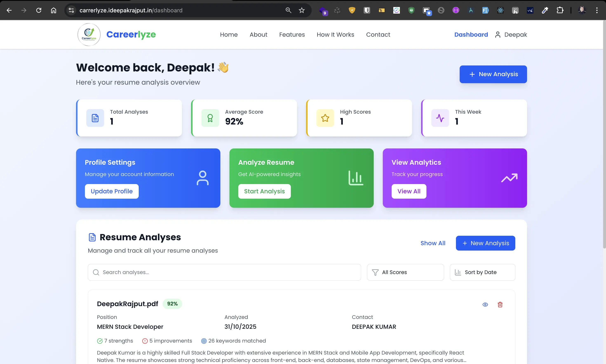Open the Deepak user menu

(511, 35)
